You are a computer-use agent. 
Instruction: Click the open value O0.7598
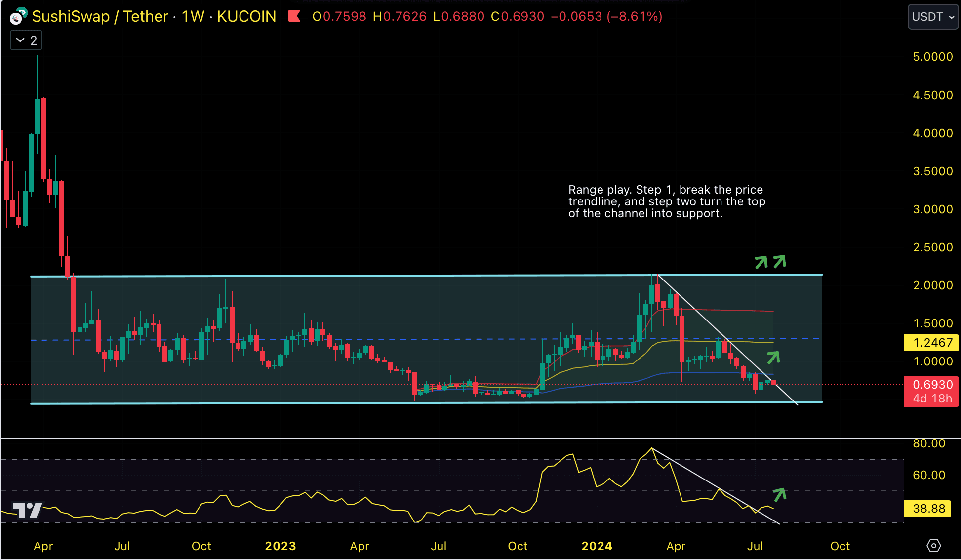(339, 17)
